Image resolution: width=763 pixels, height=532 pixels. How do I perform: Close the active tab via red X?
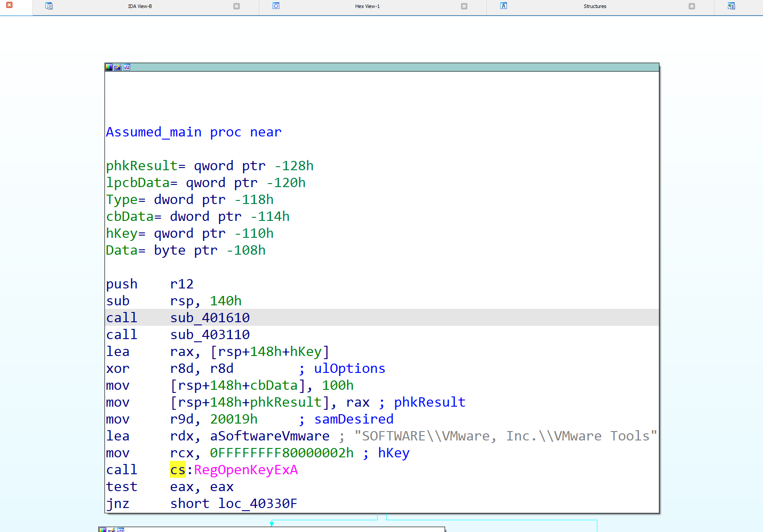click(x=9, y=5)
